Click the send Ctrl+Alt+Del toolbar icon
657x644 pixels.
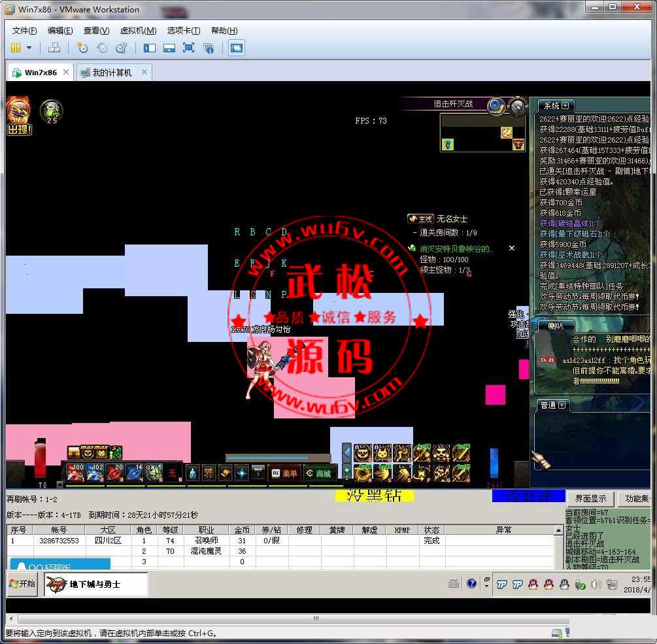tap(54, 48)
